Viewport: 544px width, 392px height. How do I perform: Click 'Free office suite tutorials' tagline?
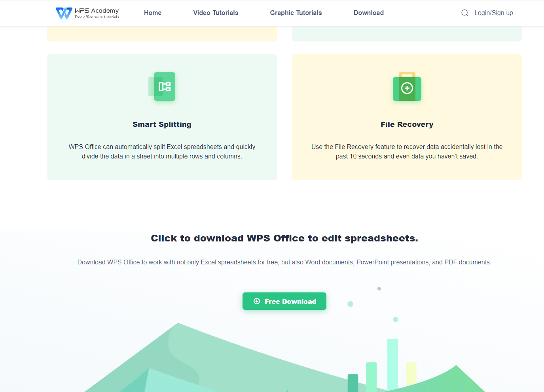tap(97, 17)
